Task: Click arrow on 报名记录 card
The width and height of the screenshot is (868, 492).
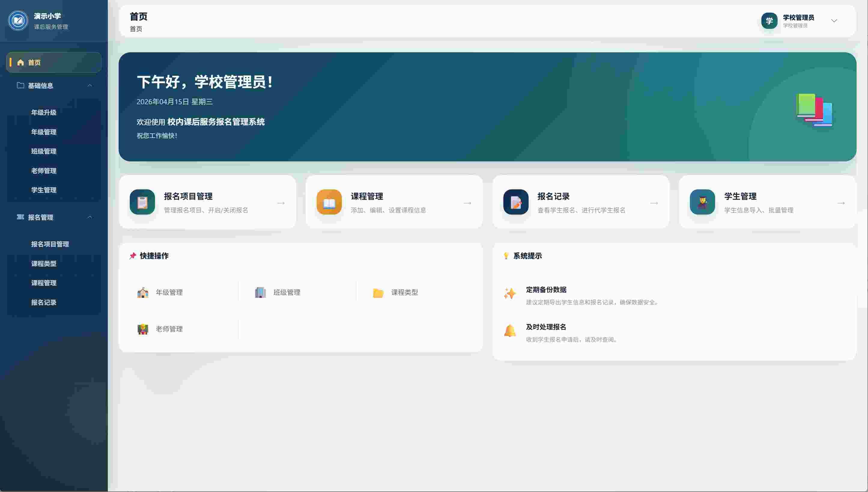Action: point(654,203)
